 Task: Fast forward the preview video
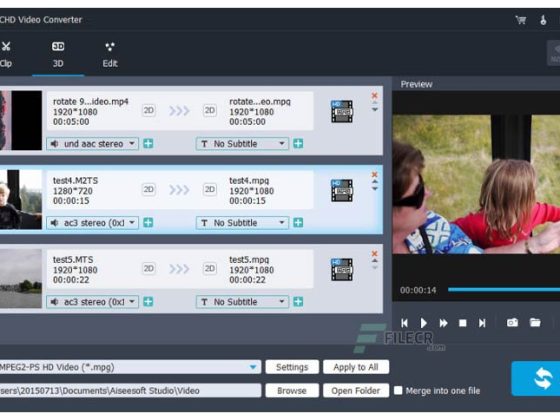[x=443, y=323]
